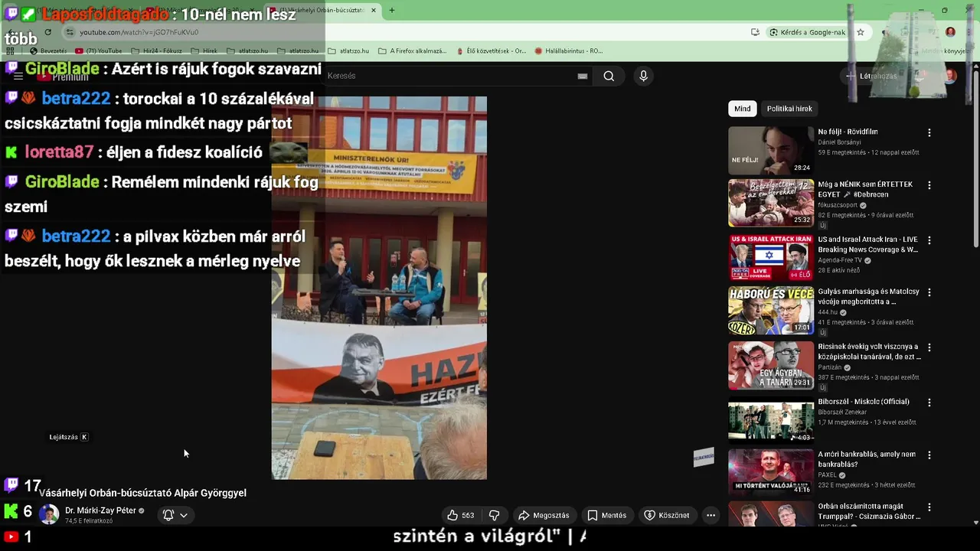This screenshot has width=980, height=551.
Task: Open Halállabirintus - RO bookmark
Action: click(x=569, y=51)
